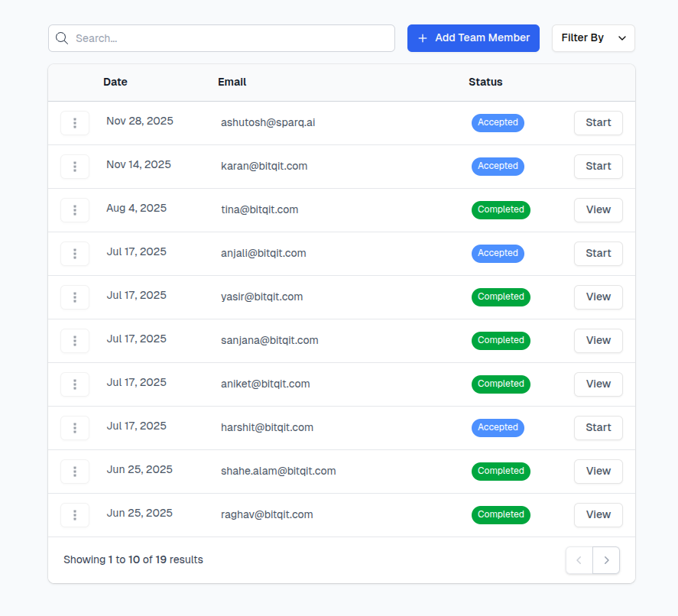Click the kebab menu for tina@bitqit.com

74,210
